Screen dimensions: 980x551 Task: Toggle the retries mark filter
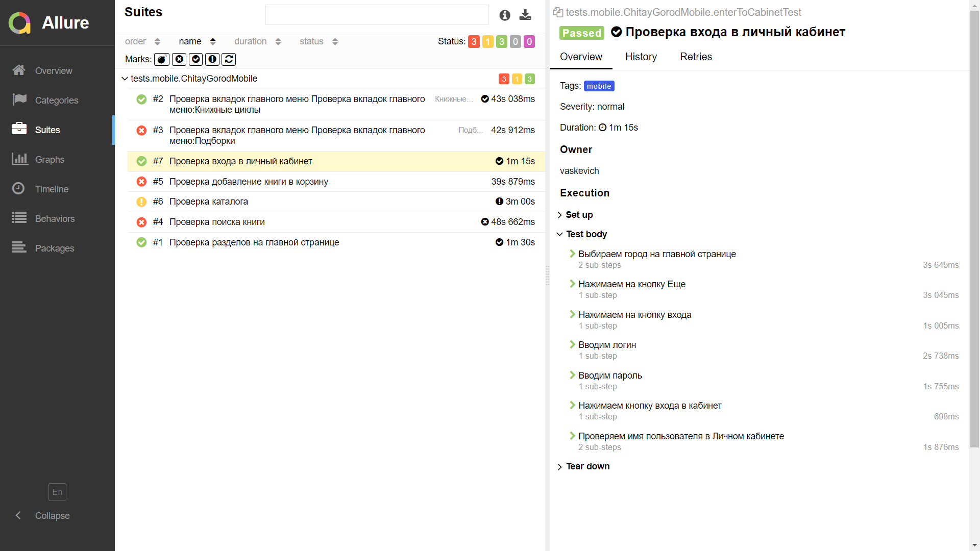(x=229, y=59)
